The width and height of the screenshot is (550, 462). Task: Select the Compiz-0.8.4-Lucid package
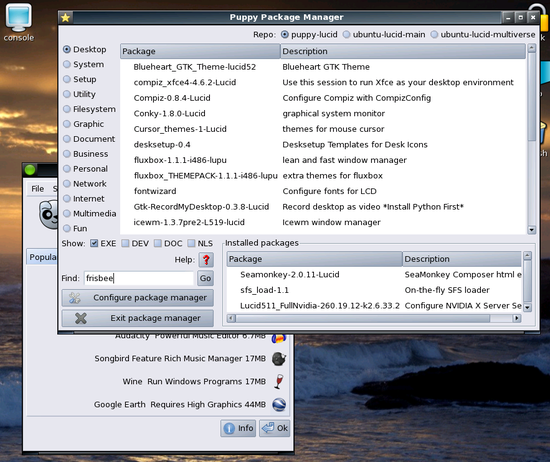pyautogui.click(x=323, y=98)
